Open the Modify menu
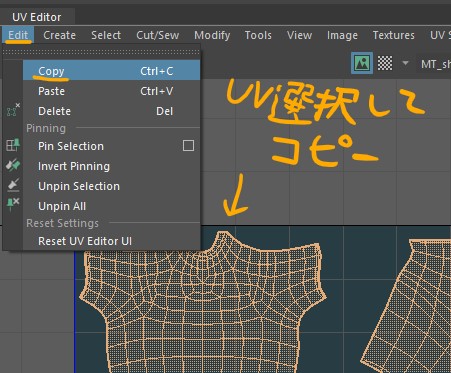 point(212,35)
